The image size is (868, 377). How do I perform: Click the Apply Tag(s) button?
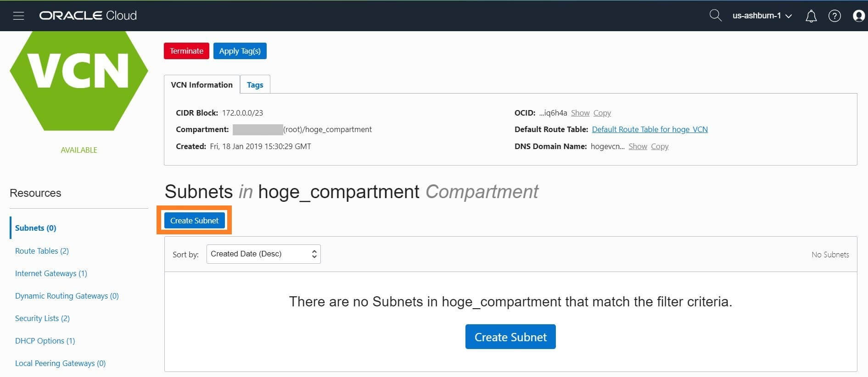240,51
